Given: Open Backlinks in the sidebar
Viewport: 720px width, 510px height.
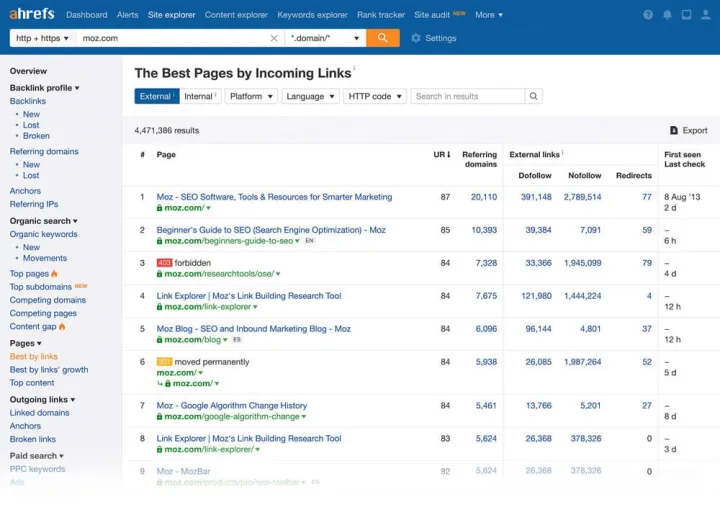Looking at the screenshot, I should click(28, 101).
